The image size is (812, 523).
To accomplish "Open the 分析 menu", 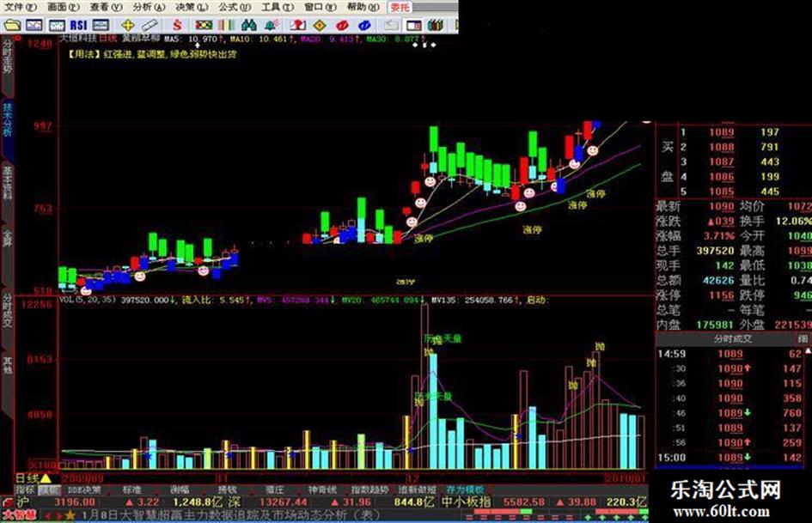I will coord(149,7).
